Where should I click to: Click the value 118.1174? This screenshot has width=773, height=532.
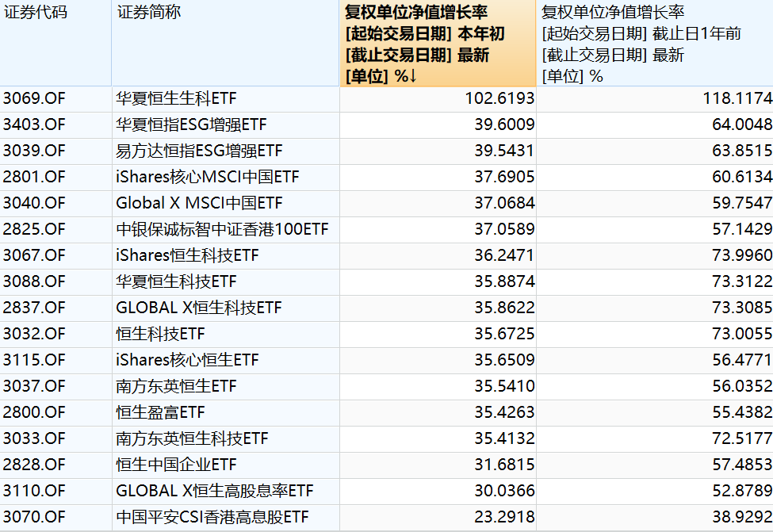coord(737,98)
